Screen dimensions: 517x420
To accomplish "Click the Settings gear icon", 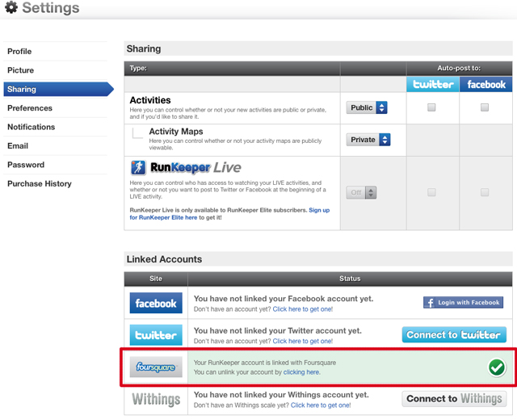I will pos(11,9).
